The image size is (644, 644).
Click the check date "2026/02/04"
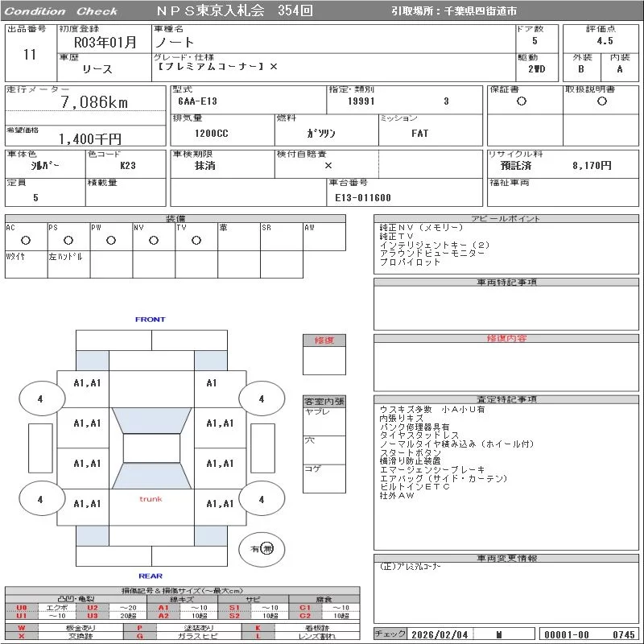click(x=439, y=634)
